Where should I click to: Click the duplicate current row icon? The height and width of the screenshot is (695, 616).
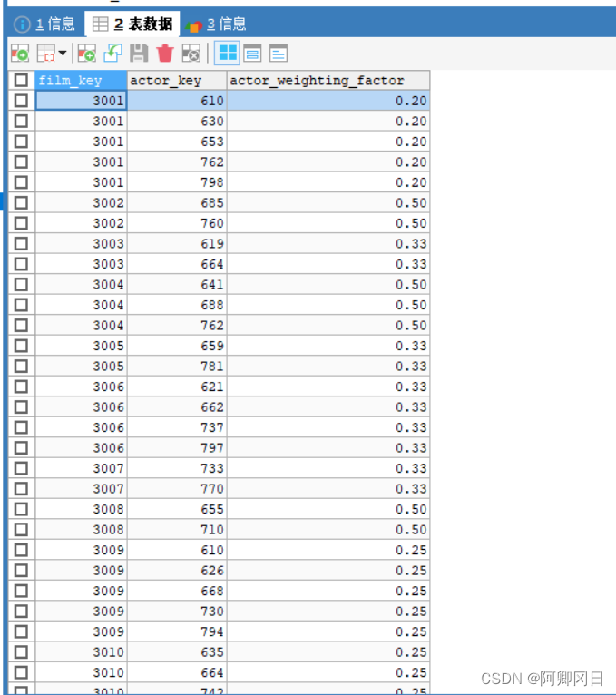[x=112, y=54]
